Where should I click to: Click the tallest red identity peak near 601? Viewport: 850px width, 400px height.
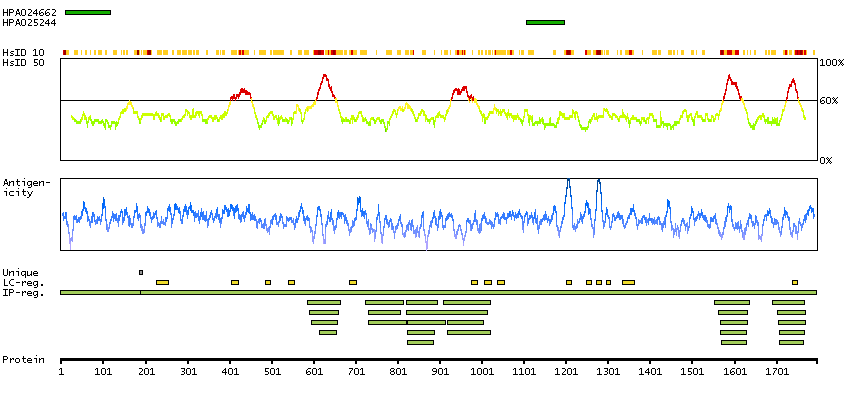click(x=324, y=77)
